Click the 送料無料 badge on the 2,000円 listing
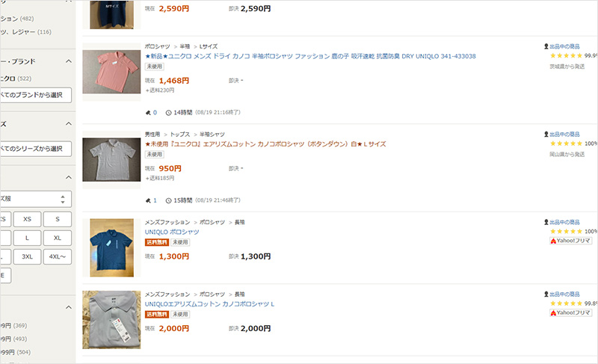Image resolution: width=598 pixels, height=364 pixels. (157, 315)
